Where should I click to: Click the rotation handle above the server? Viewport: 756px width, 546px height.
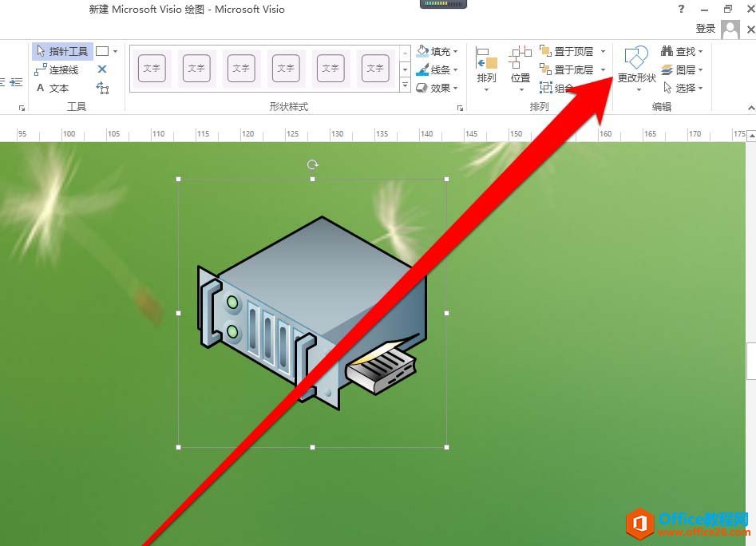point(312,164)
